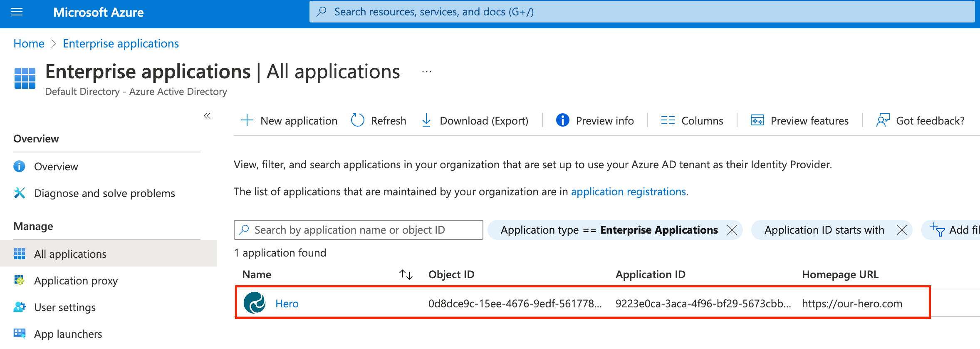Click the Microsoft Azure logo text
Image resolution: width=980 pixels, height=349 pixels.
(x=99, y=12)
